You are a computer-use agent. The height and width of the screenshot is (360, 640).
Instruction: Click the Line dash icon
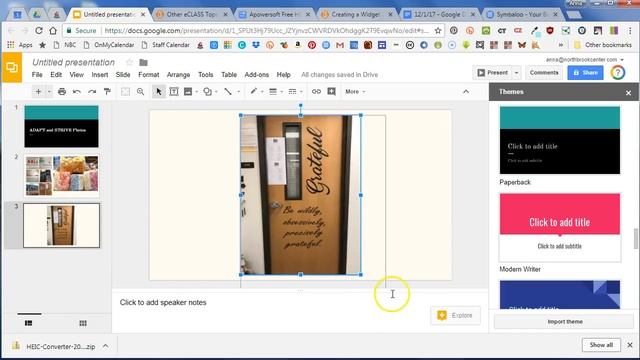pyautogui.click(x=293, y=92)
